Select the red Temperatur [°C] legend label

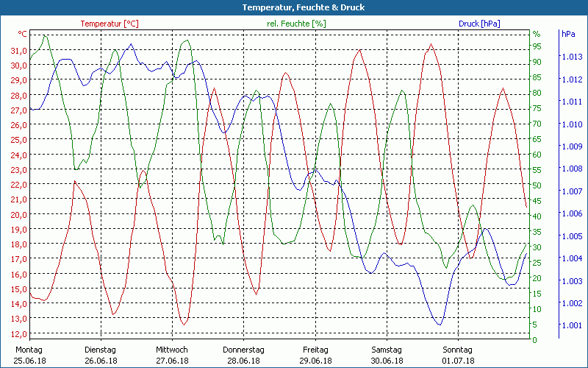(110, 24)
